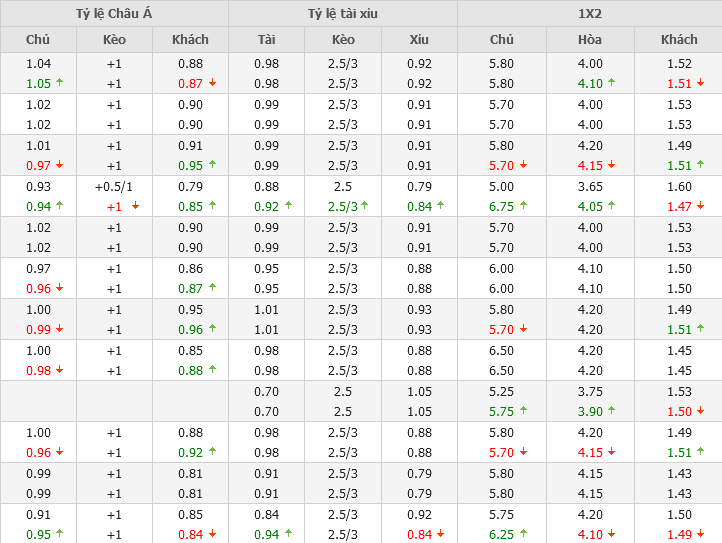Click the green up arrow beside 2.5/3
The width and height of the screenshot is (722, 543).
tap(365, 206)
